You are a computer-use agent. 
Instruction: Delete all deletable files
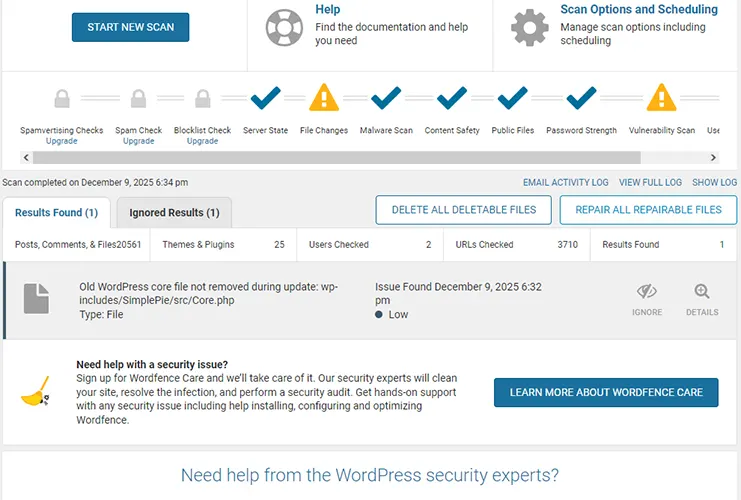click(464, 210)
